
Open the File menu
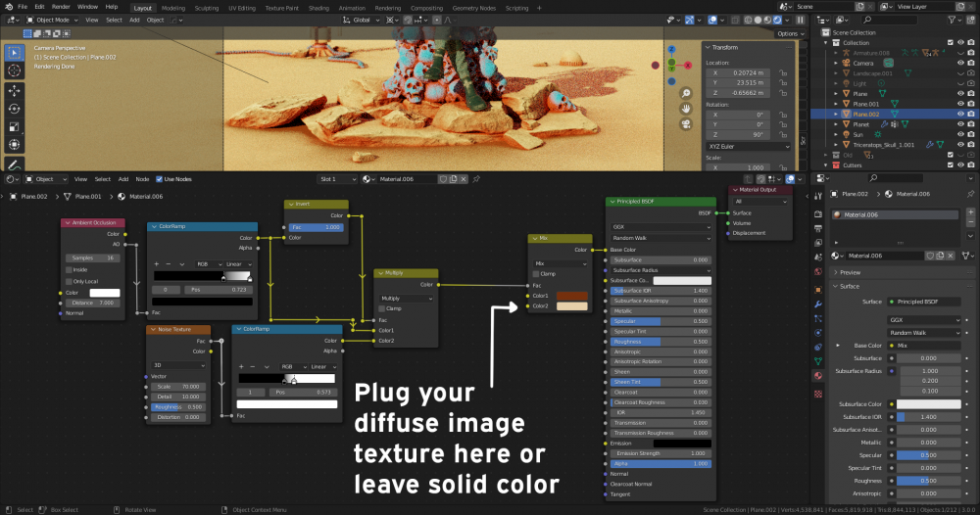[x=23, y=7]
